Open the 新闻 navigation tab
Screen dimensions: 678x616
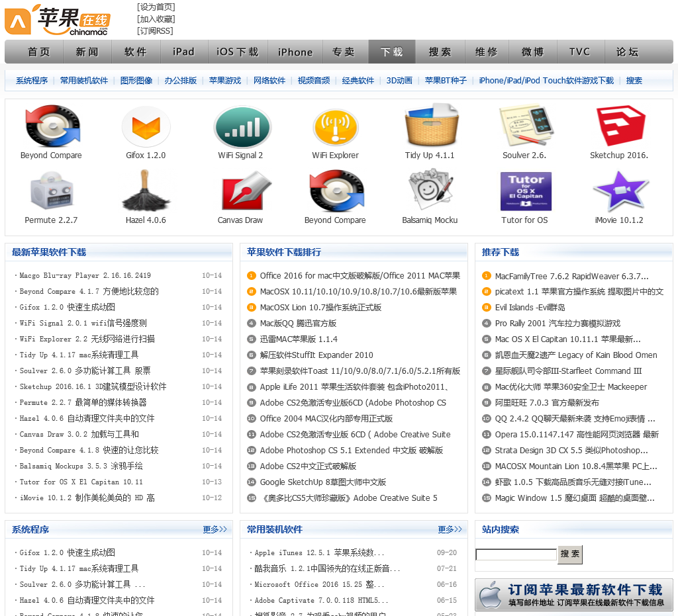(x=87, y=52)
